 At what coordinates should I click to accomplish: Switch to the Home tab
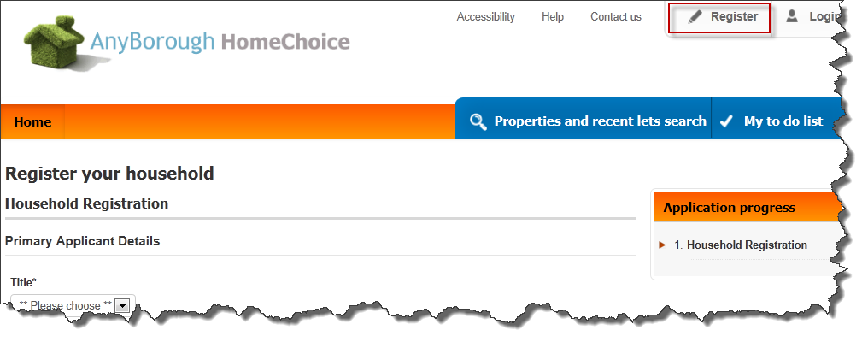32,122
